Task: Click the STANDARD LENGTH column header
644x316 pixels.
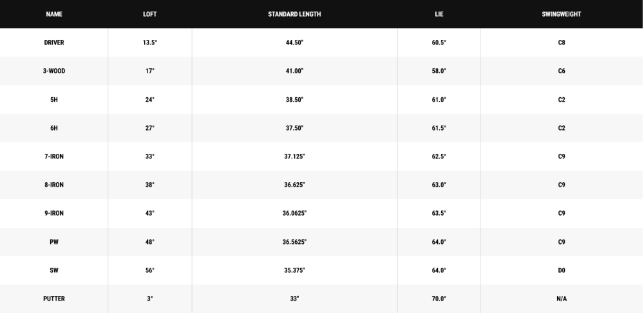Action: coord(294,14)
